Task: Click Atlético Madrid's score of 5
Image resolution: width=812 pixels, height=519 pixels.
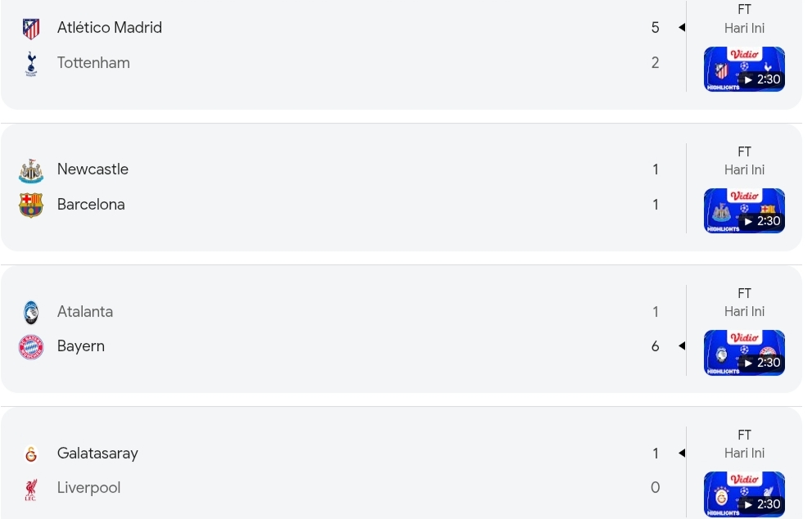Action: (655, 28)
